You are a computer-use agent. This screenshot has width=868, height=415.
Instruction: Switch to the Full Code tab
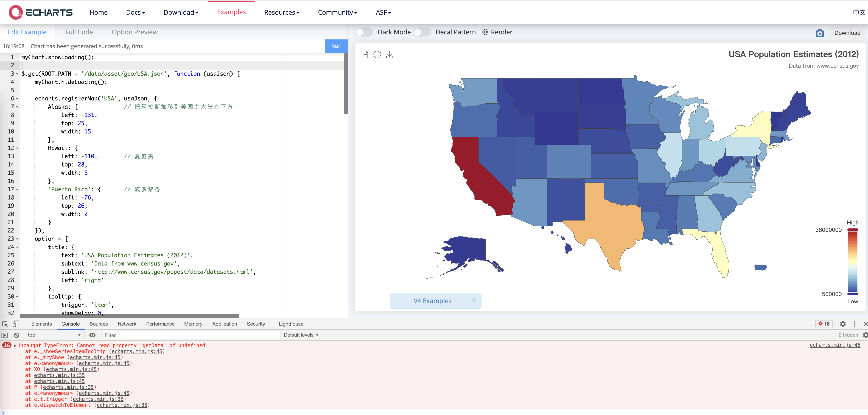79,32
